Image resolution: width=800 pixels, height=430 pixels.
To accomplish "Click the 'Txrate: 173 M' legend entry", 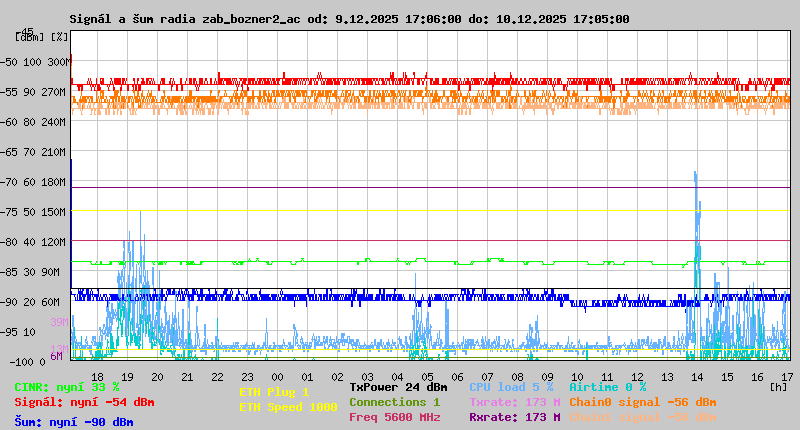I will (x=515, y=402).
